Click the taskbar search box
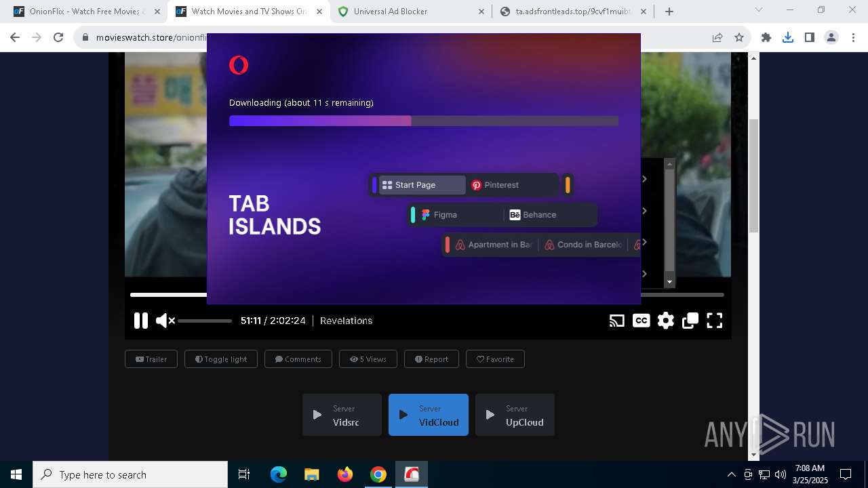 pos(130,474)
